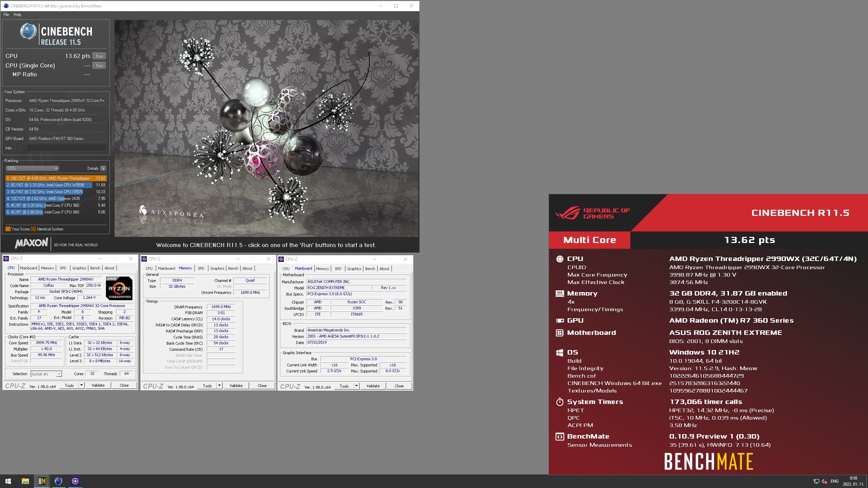Click Validate in first CPU-Z window
The width and height of the screenshot is (868, 488).
click(98, 385)
